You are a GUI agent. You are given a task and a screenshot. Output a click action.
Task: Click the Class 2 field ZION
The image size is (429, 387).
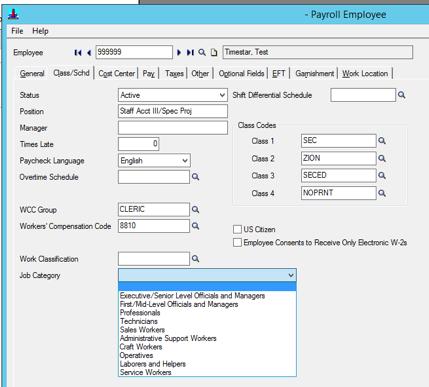[339, 158]
